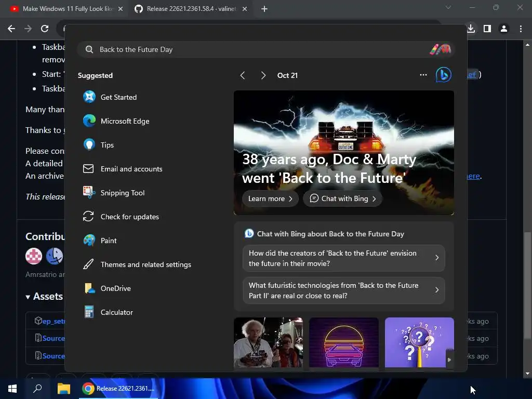532x399 pixels.
Task: Go to previous day highlight
Action: (x=242, y=75)
